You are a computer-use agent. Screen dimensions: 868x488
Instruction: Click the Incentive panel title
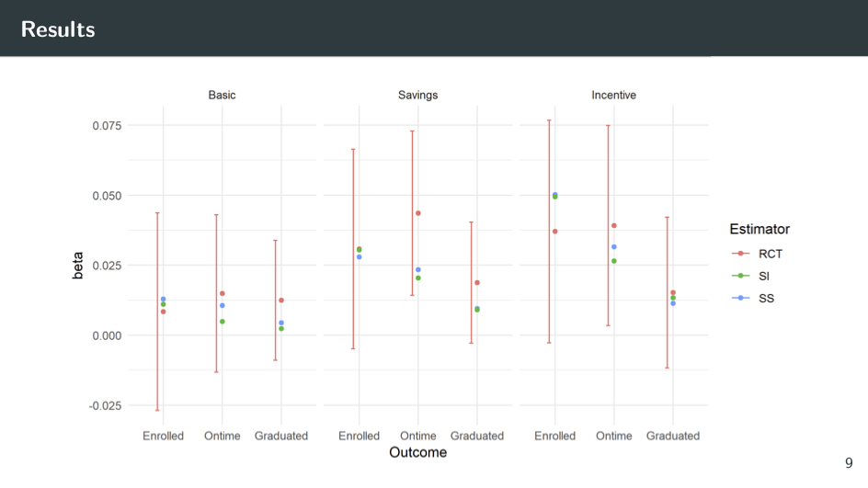(613, 95)
